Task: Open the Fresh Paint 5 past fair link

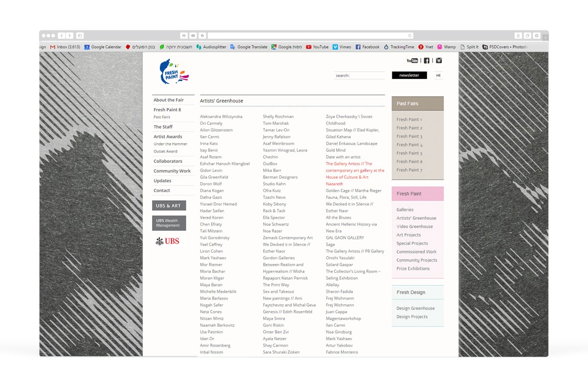Action: coord(409,153)
